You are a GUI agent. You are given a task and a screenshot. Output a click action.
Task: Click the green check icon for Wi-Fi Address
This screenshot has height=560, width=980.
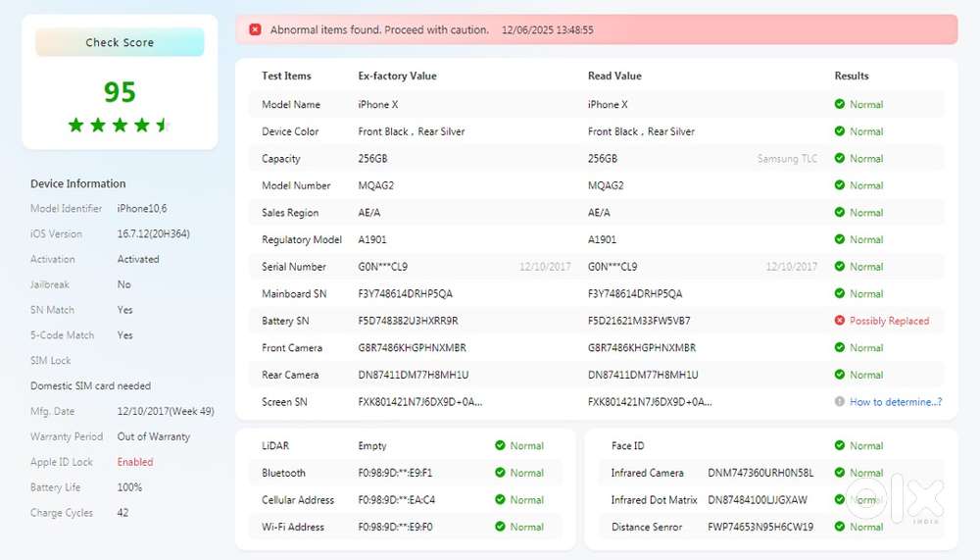(500, 527)
